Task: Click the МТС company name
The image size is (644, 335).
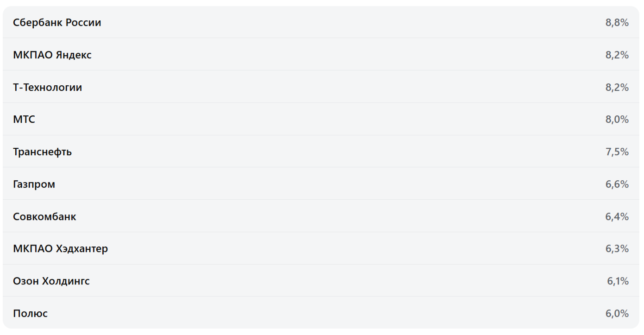Action: (24, 120)
